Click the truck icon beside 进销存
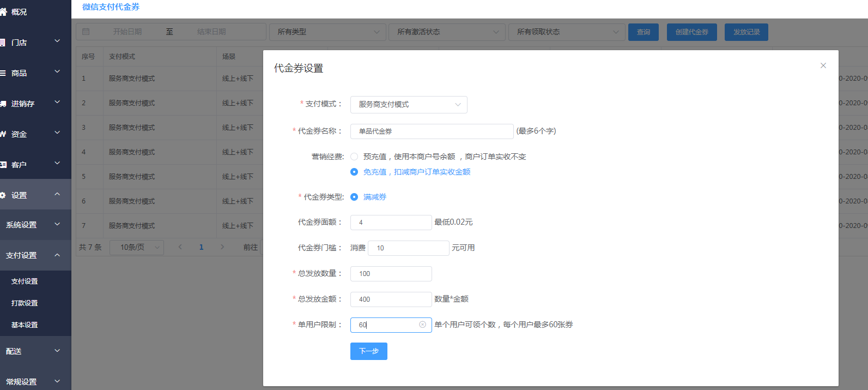Screen dimensions: 868x390 [x=3, y=104]
